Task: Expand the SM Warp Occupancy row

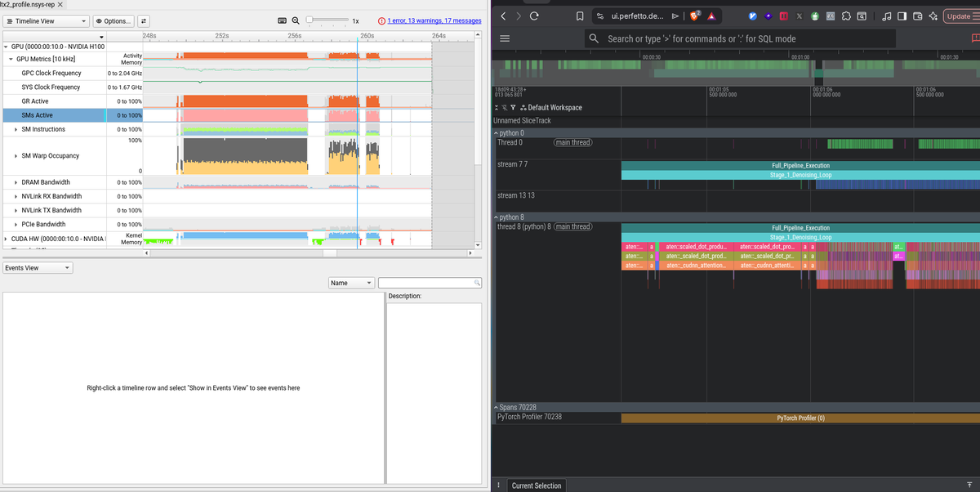Action: 16,155
